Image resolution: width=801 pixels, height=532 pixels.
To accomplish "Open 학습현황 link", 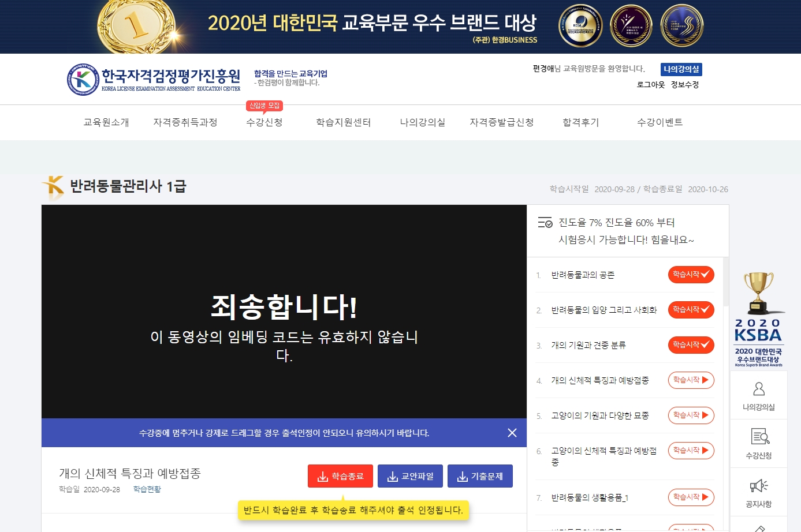I will 147,489.
